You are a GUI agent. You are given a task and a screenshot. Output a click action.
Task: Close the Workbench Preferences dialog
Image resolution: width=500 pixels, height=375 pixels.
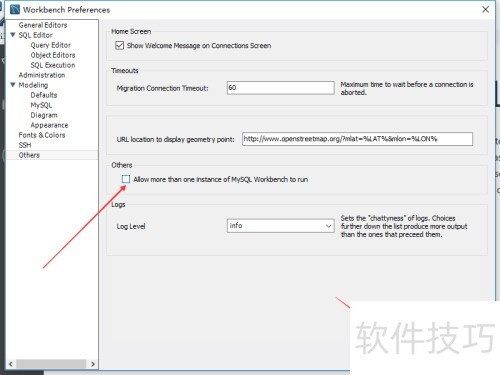(x=485, y=10)
